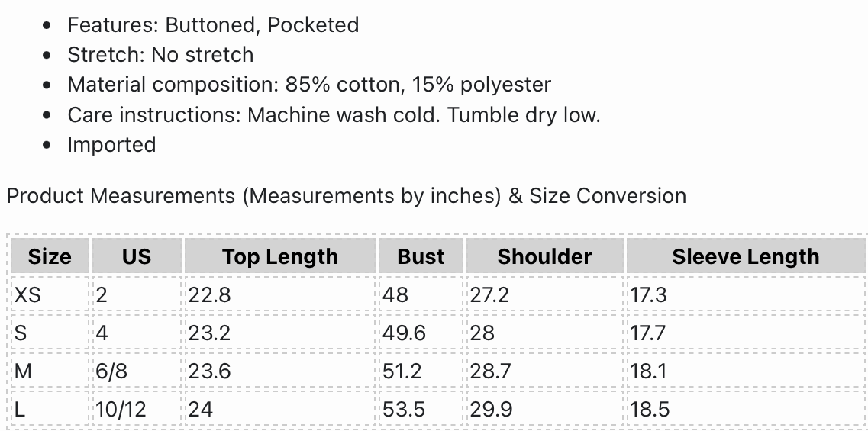Click the US column header
The width and height of the screenshot is (868, 431).
[x=137, y=257]
